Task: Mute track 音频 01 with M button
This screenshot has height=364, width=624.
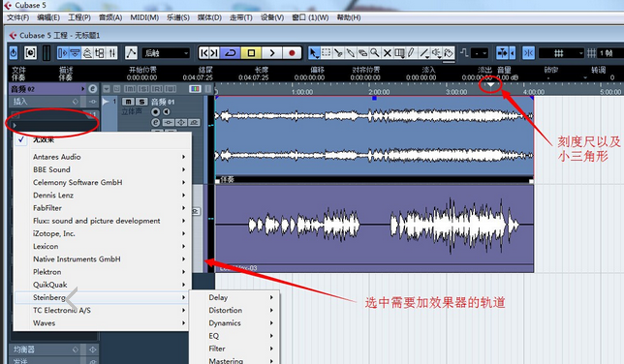Action: [x=128, y=102]
